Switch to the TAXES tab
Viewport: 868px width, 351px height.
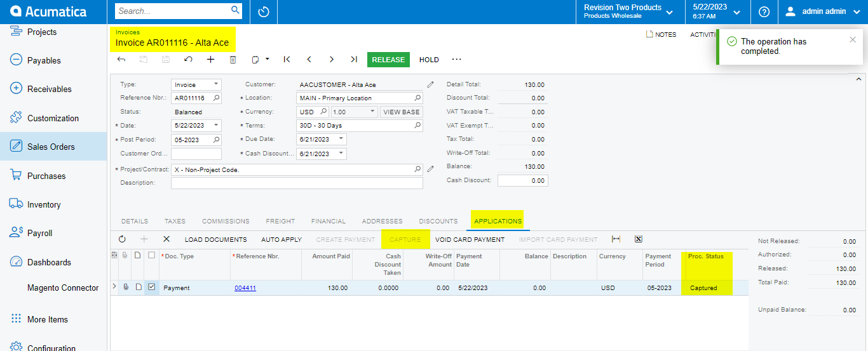pos(175,222)
